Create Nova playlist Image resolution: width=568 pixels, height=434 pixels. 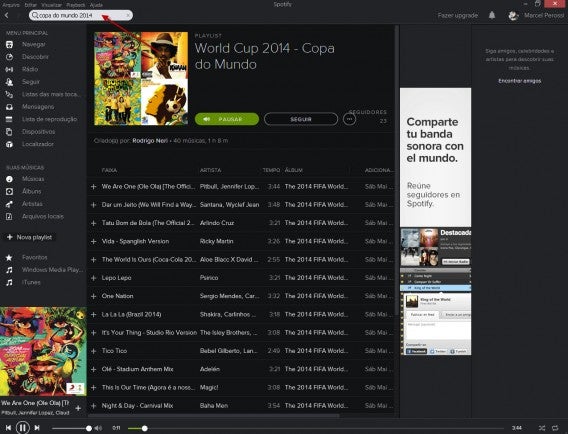tap(30, 237)
